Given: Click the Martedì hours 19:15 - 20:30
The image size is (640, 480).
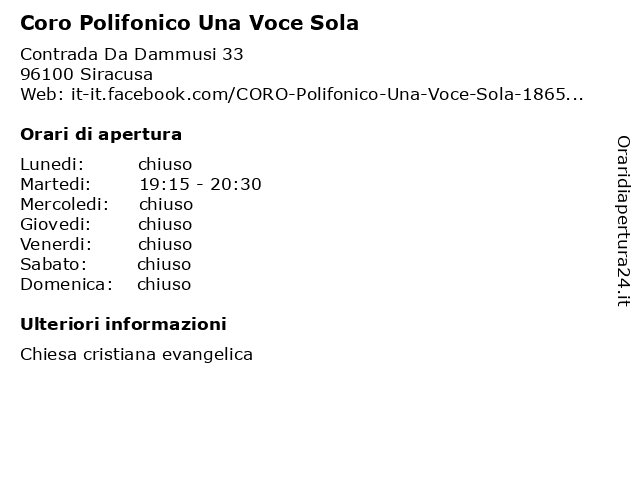Looking at the screenshot, I should pyautogui.click(x=200, y=184).
